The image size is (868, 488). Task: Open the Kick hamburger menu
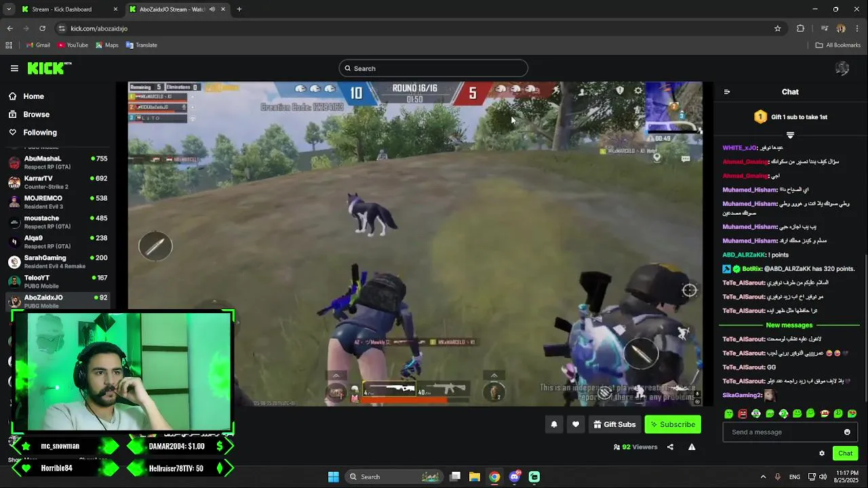tap(14, 68)
